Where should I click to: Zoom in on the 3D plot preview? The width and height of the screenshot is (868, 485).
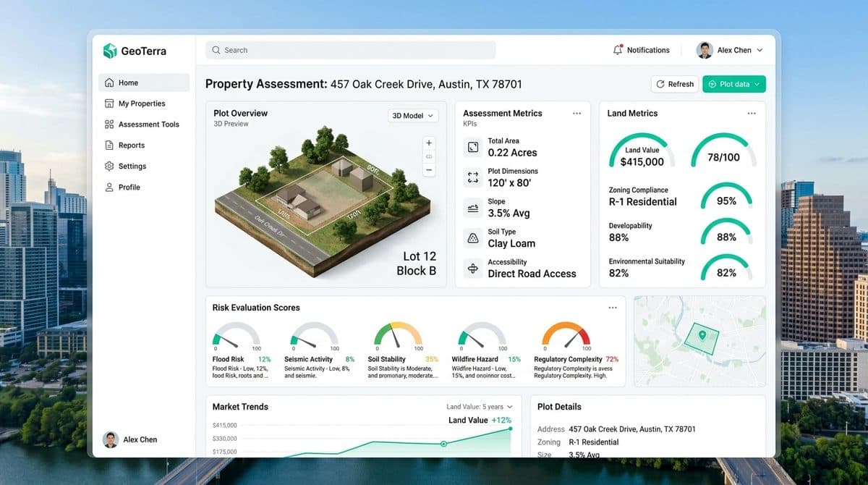point(429,143)
